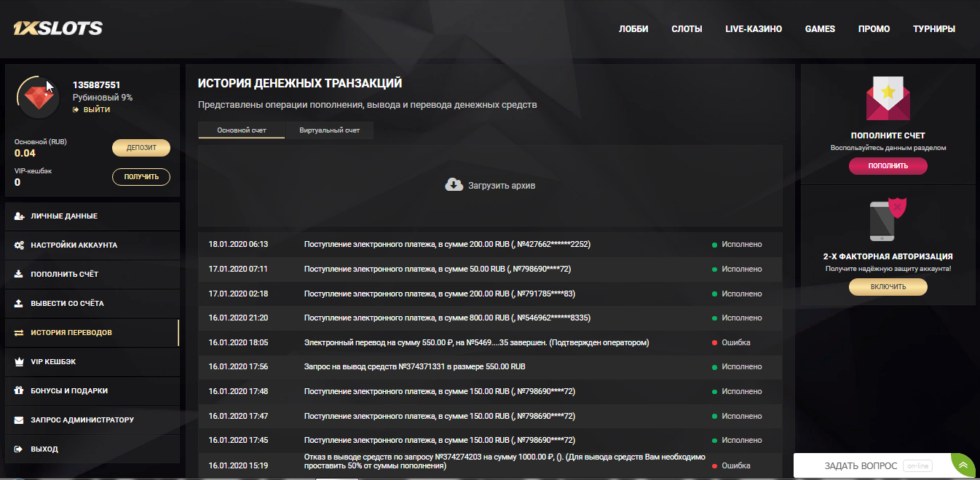Click the ПОЛУЧИТЬ cashback button

(x=141, y=177)
